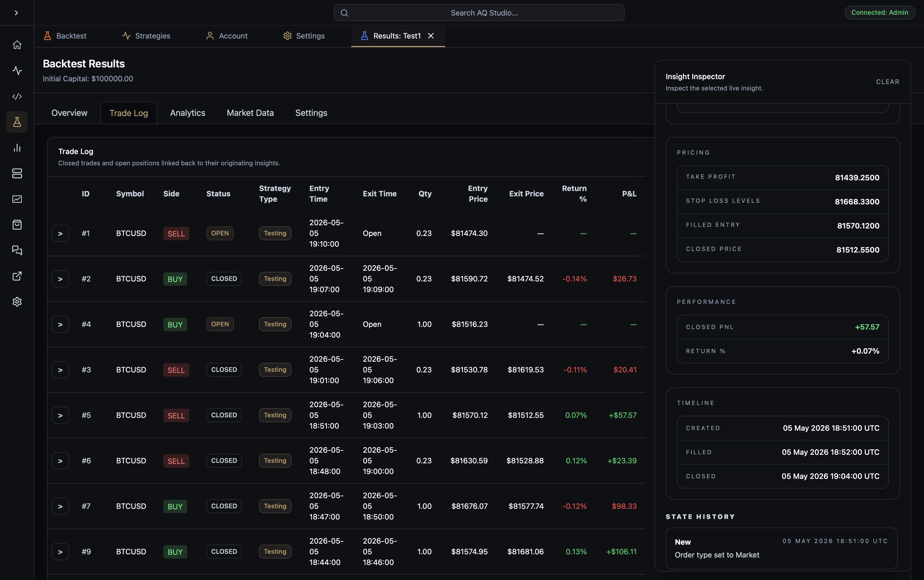Open the Overview results sub-tab
Image resolution: width=924 pixels, height=580 pixels.
pos(69,113)
